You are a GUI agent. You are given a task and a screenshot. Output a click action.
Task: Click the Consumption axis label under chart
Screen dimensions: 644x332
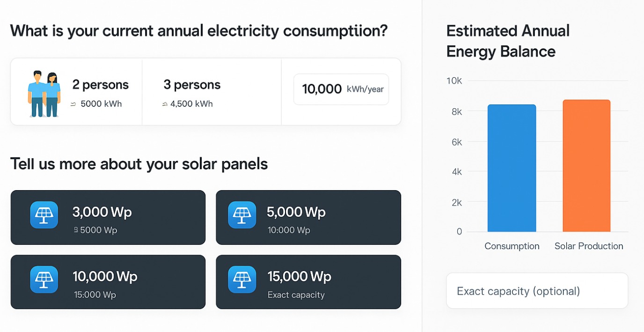pyautogui.click(x=512, y=246)
